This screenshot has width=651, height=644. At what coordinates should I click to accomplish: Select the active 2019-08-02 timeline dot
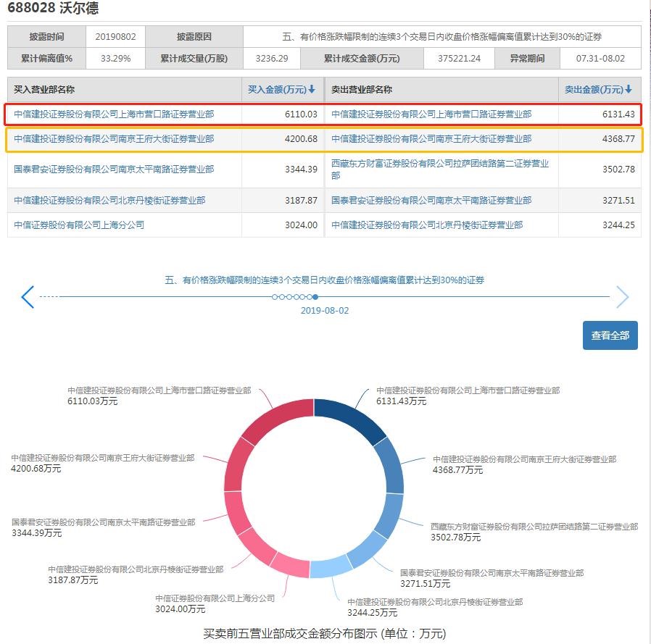pyautogui.click(x=315, y=297)
